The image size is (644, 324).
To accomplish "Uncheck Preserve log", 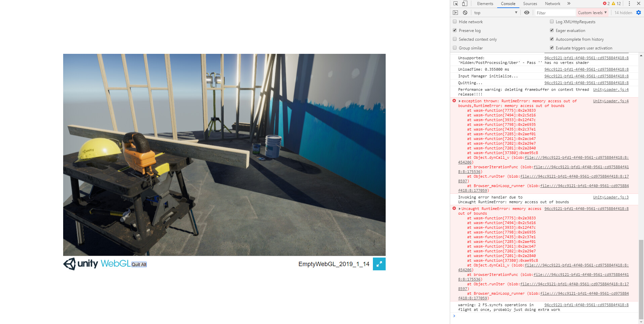I will coord(455,30).
